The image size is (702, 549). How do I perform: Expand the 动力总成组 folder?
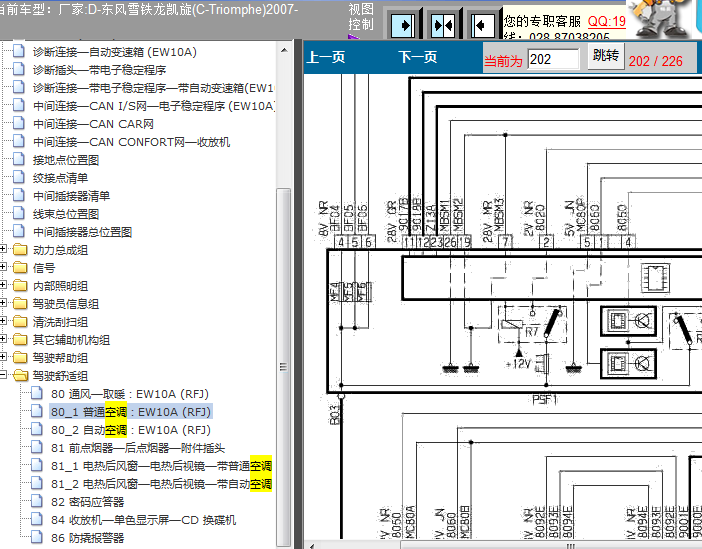click(x=3, y=249)
